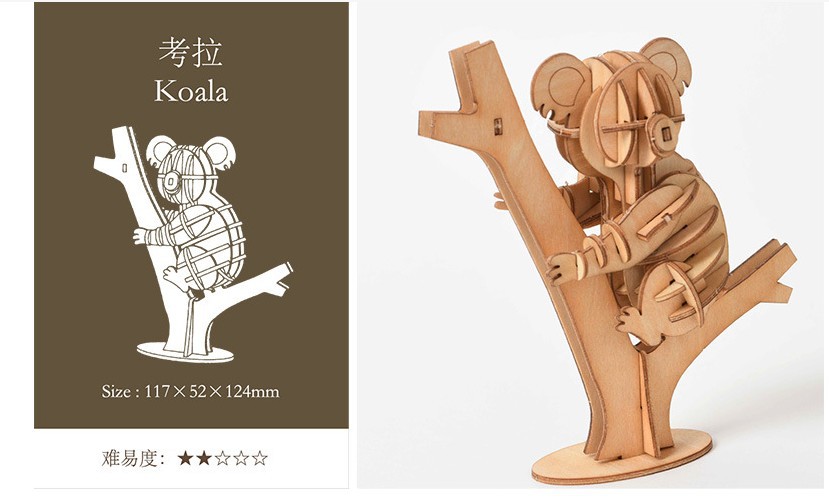Image resolution: width=829 pixels, height=504 pixels.
Task: Click the third empty difficulty star
Action: pos(222,458)
